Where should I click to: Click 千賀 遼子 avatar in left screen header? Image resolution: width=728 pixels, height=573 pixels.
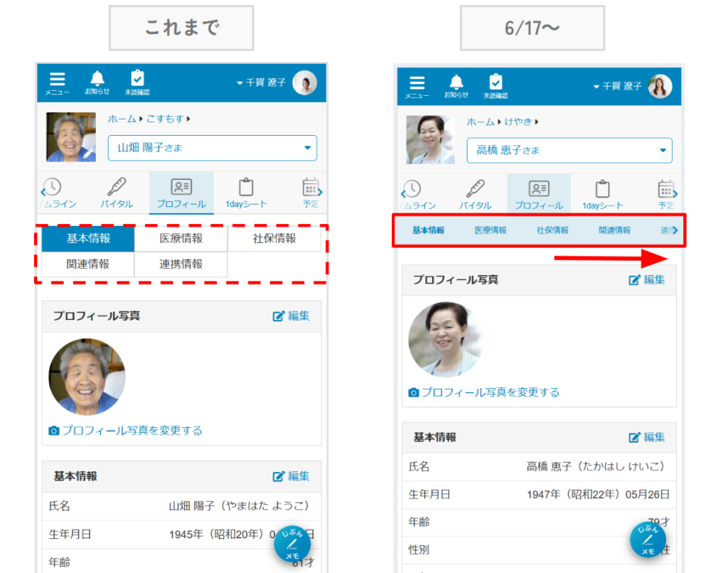click(304, 82)
